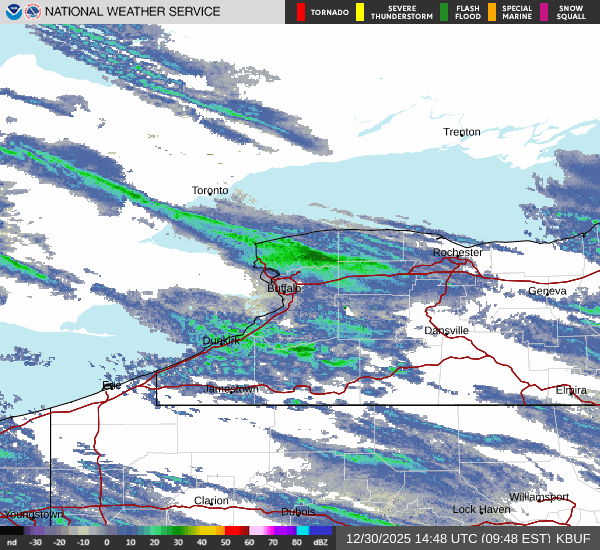Click the Toronto label on the map
The width and height of the screenshot is (600, 550).
tap(210, 190)
